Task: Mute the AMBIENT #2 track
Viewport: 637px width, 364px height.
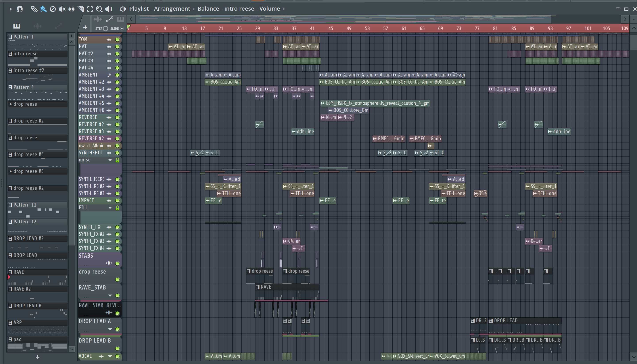Action: coord(117,82)
